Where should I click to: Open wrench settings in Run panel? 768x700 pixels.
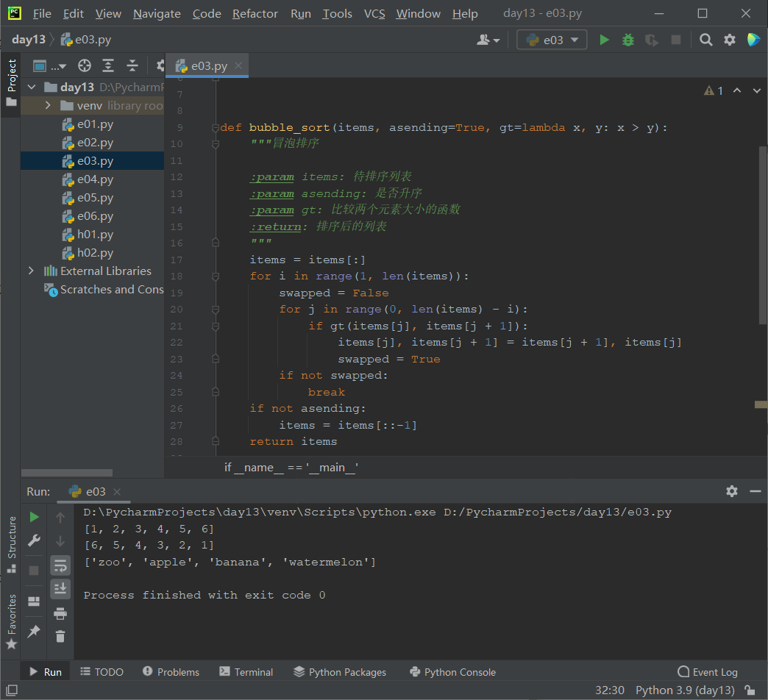[34, 540]
